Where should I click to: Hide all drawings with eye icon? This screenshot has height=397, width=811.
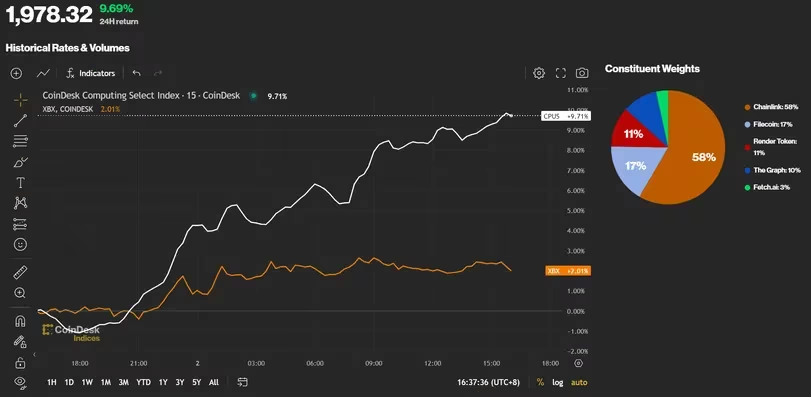click(x=20, y=382)
